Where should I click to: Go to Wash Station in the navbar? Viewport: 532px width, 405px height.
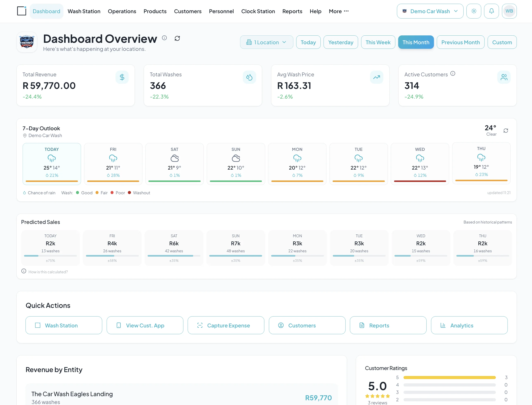click(84, 11)
